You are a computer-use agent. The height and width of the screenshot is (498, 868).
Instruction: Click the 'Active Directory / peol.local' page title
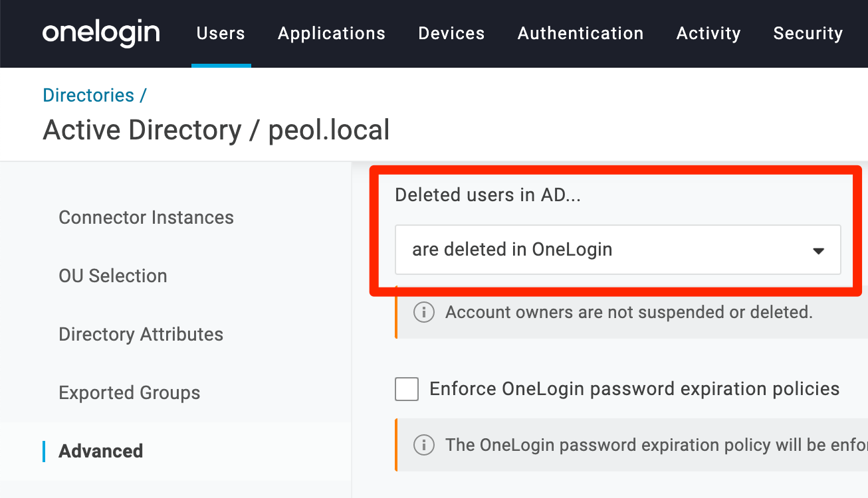click(x=216, y=130)
